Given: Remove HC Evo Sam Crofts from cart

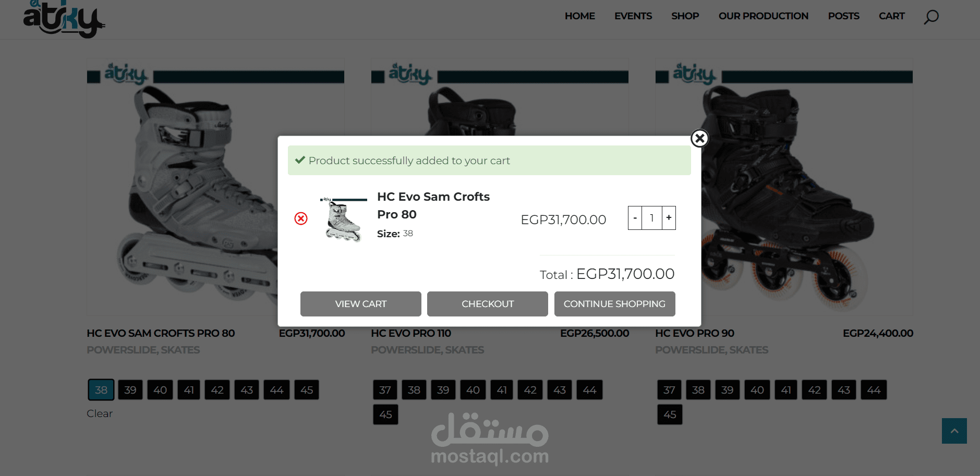Looking at the screenshot, I should point(301,218).
